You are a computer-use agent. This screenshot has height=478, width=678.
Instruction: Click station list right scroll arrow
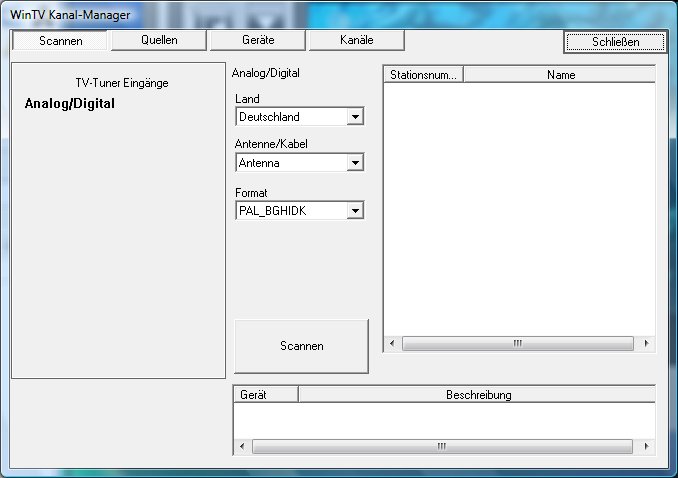pyautogui.click(x=646, y=343)
